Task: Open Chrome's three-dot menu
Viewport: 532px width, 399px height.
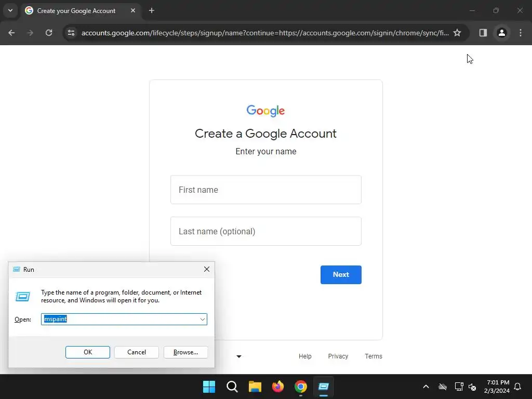Action: click(521, 33)
